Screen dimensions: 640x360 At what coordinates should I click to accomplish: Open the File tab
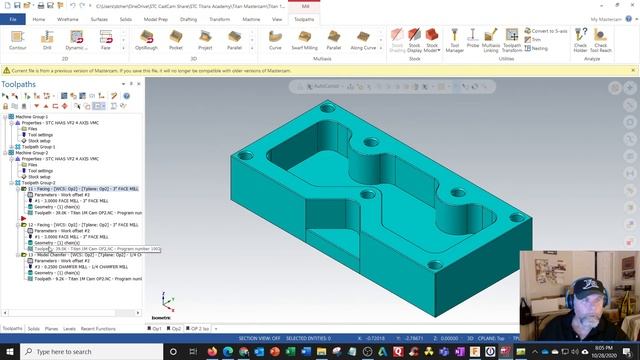click(13, 19)
